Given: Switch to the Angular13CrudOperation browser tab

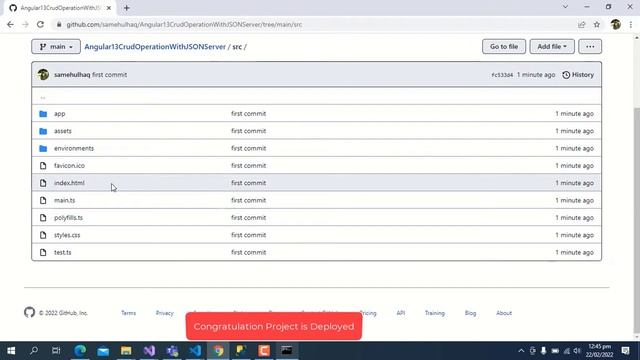Looking at the screenshot, I should click(60, 8).
